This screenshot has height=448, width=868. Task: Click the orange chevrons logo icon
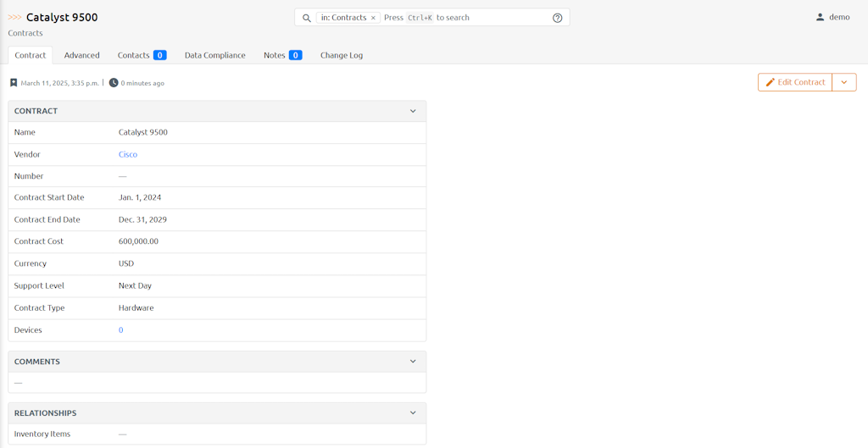click(x=15, y=17)
